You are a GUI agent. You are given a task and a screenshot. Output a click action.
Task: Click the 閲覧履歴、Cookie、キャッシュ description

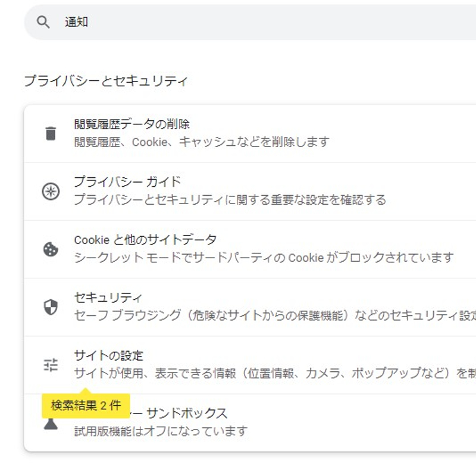click(202, 142)
